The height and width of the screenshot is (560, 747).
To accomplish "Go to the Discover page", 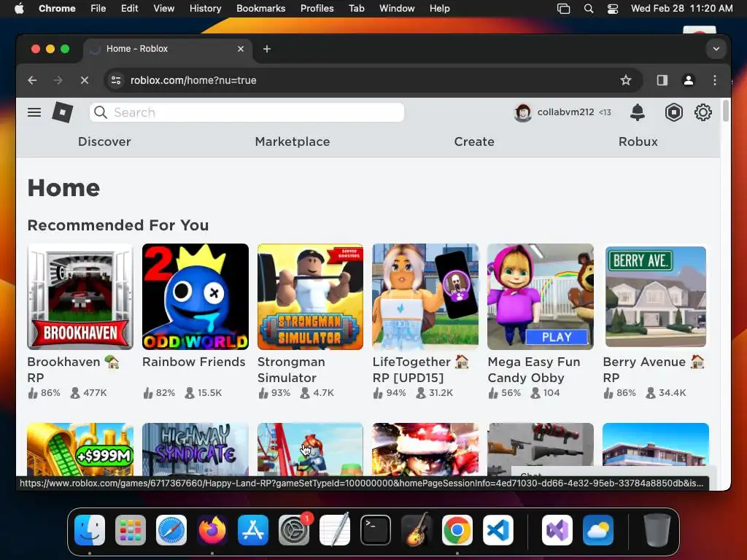I will click(104, 141).
